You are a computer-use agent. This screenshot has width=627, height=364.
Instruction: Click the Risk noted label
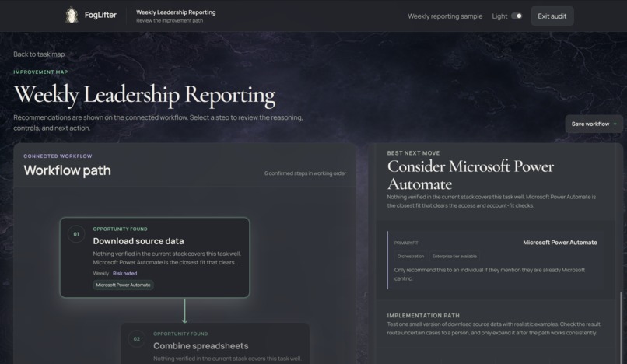point(124,273)
